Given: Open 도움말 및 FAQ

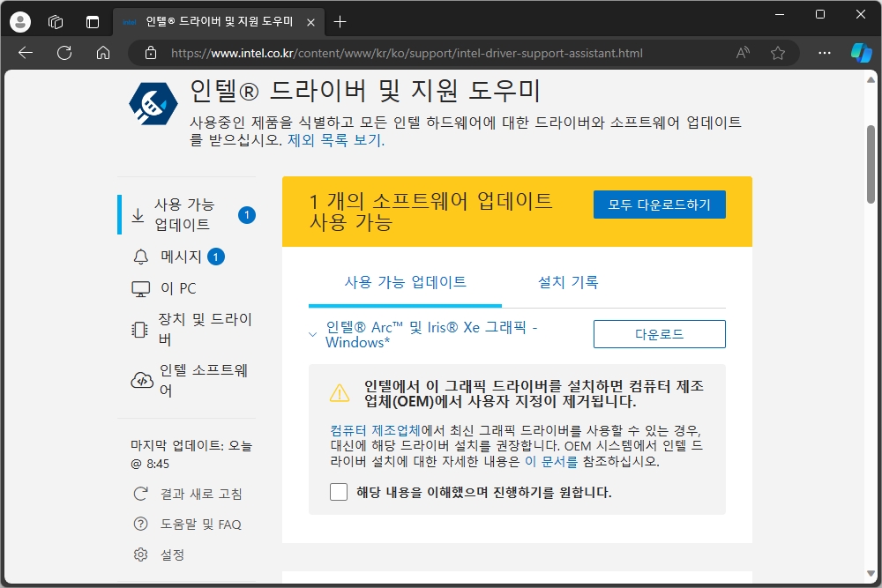Looking at the screenshot, I should [201, 524].
